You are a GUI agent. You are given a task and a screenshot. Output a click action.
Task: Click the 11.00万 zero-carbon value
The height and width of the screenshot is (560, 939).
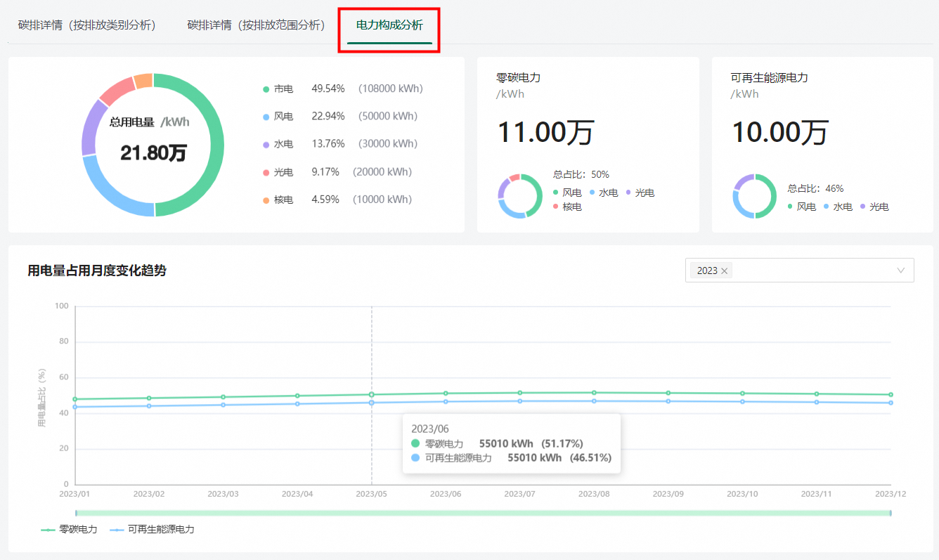click(x=546, y=133)
